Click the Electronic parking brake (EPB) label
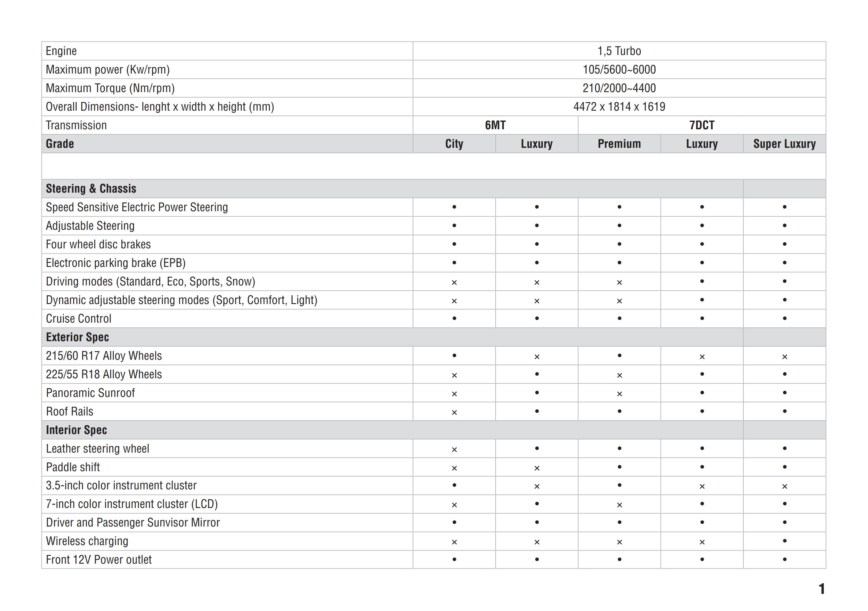The image size is (868, 611). (116, 263)
